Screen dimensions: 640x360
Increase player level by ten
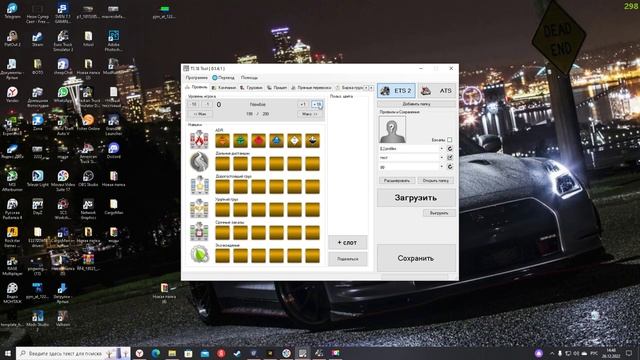click(x=317, y=104)
